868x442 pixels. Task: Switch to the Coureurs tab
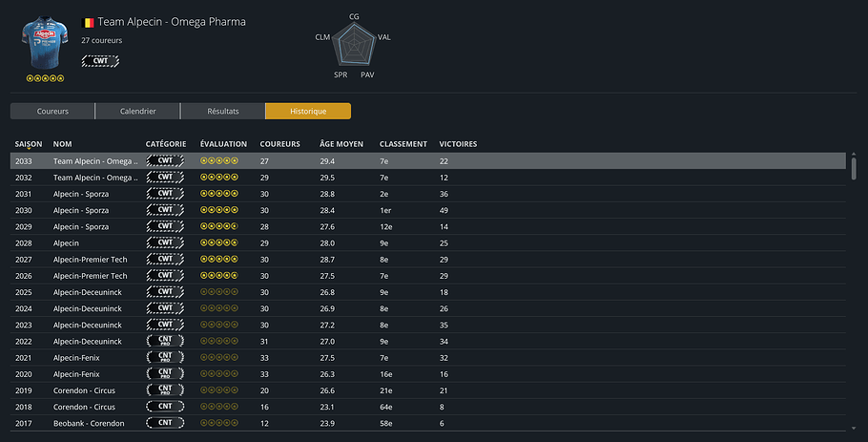52,111
